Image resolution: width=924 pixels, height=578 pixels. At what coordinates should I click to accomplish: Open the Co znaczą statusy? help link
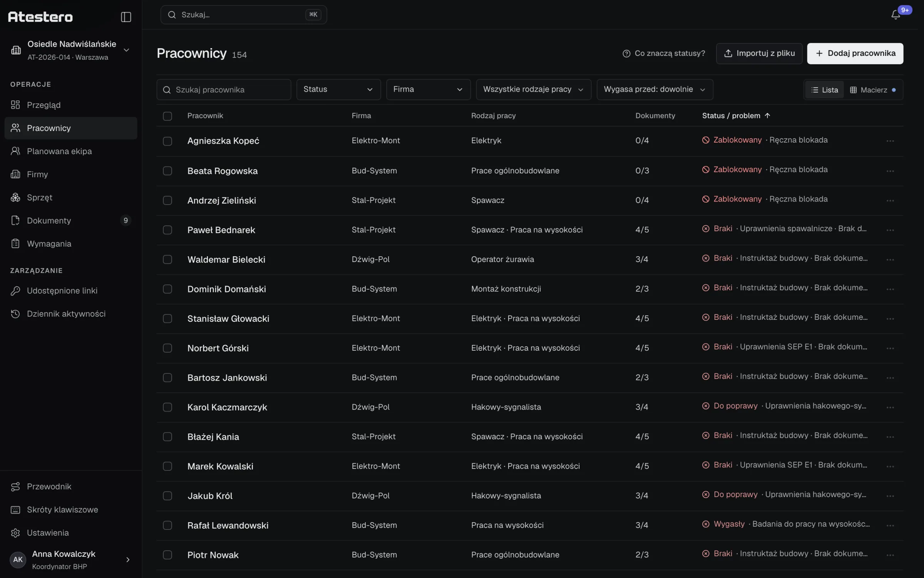coord(664,53)
